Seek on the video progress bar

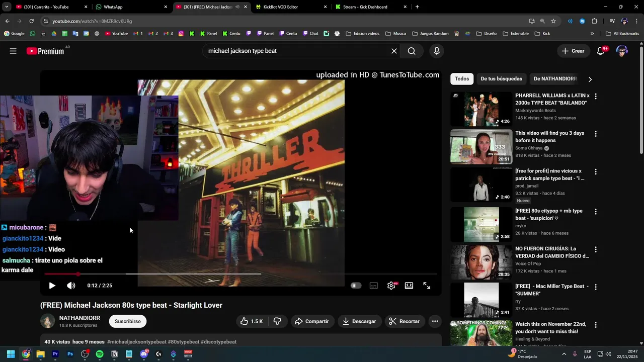click(x=240, y=274)
